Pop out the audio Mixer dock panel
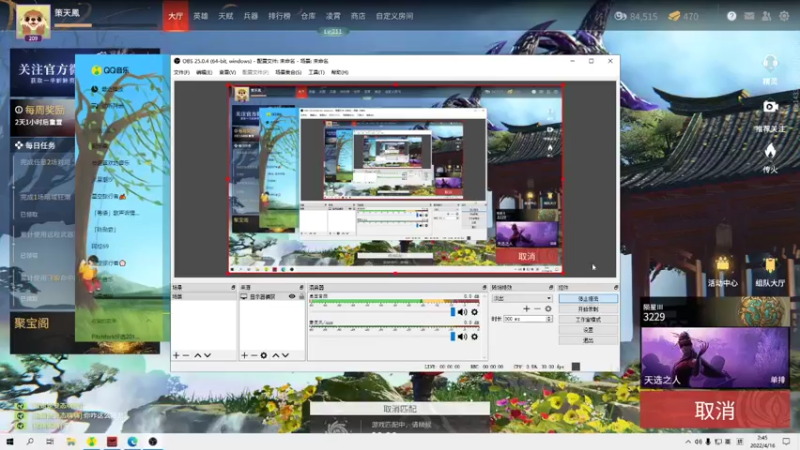 pos(484,288)
